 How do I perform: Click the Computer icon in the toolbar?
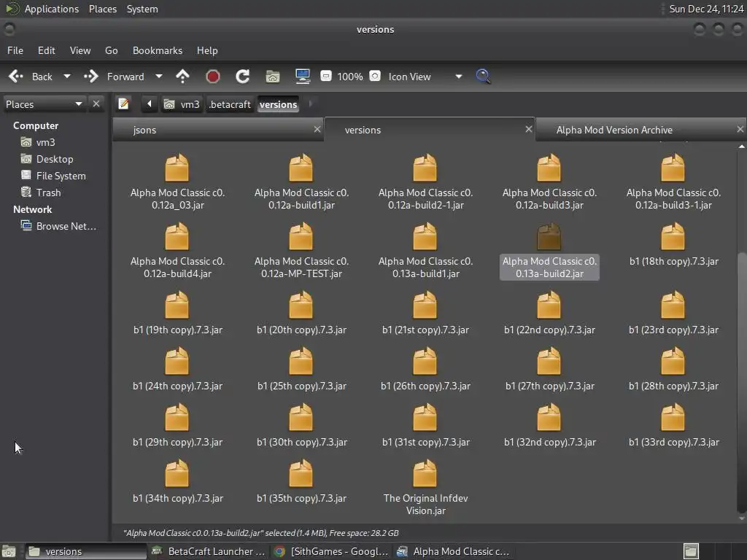pyautogui.click(x=303, y=77)
